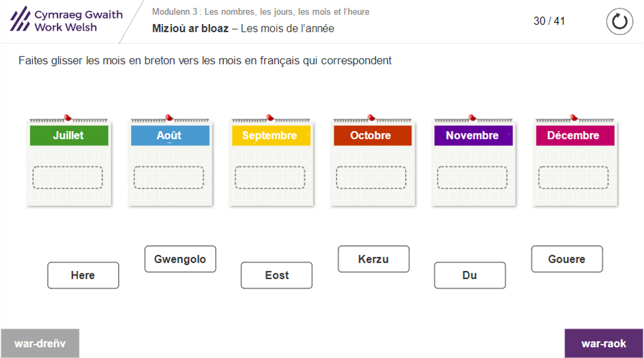
Task: Click the empty drop zone under Juillet
Action: pos(68,178)
